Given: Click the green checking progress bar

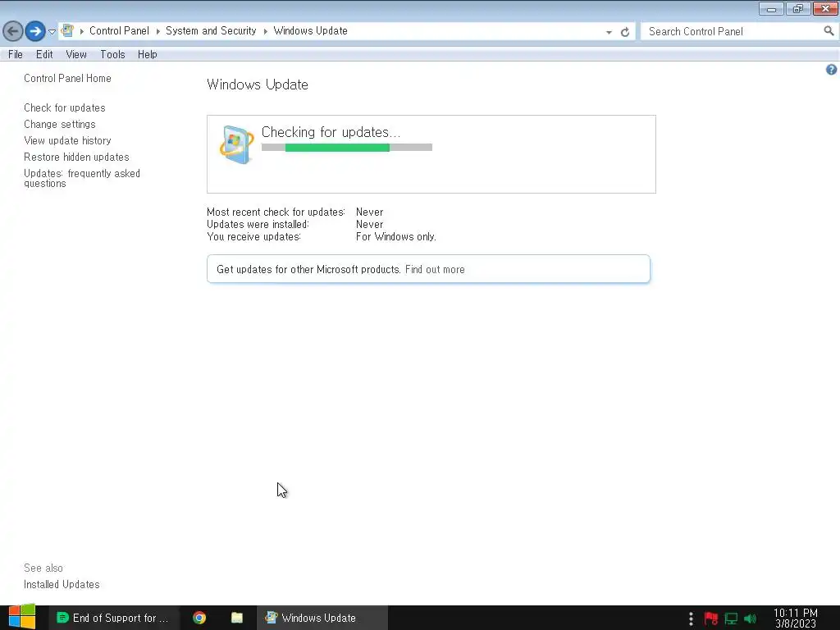Looking at the screenshot, I should coord(347,148).
